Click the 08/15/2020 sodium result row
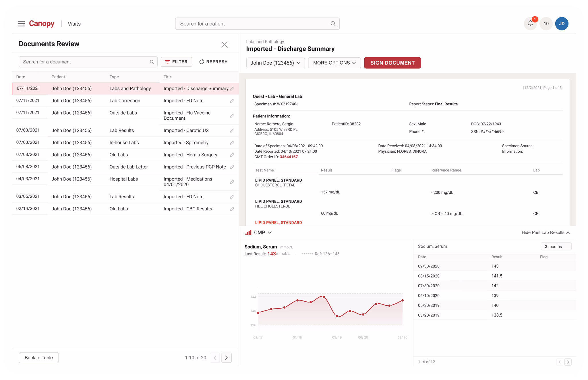 pyautogui.click(x=494, y=276)
